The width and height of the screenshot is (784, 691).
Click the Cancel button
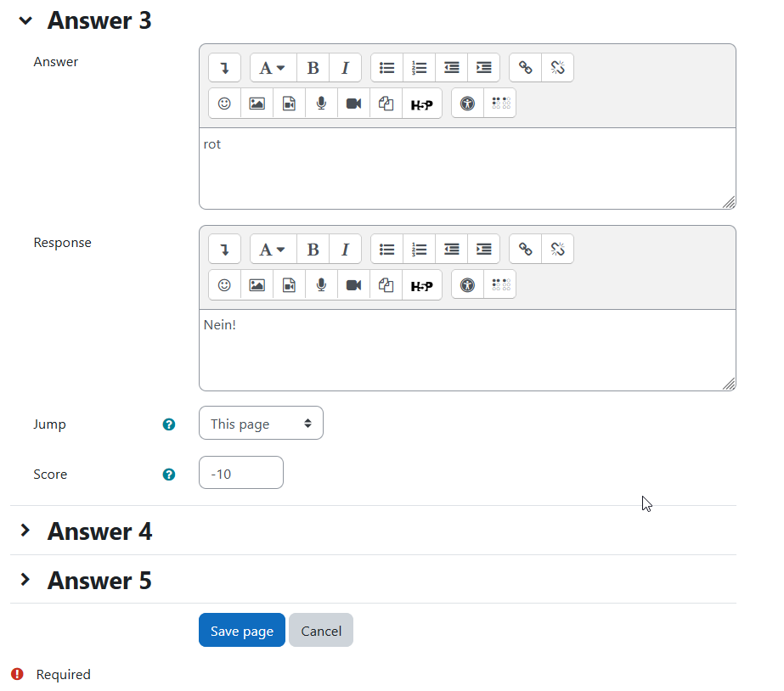pos(321,630)
